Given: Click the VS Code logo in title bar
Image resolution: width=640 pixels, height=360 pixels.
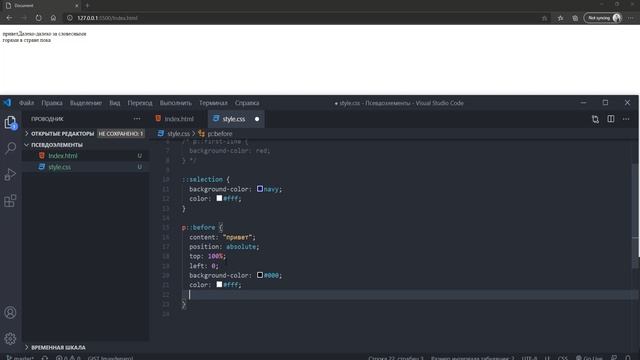Looking at the screenshot, I should click(x=7, y=103).
